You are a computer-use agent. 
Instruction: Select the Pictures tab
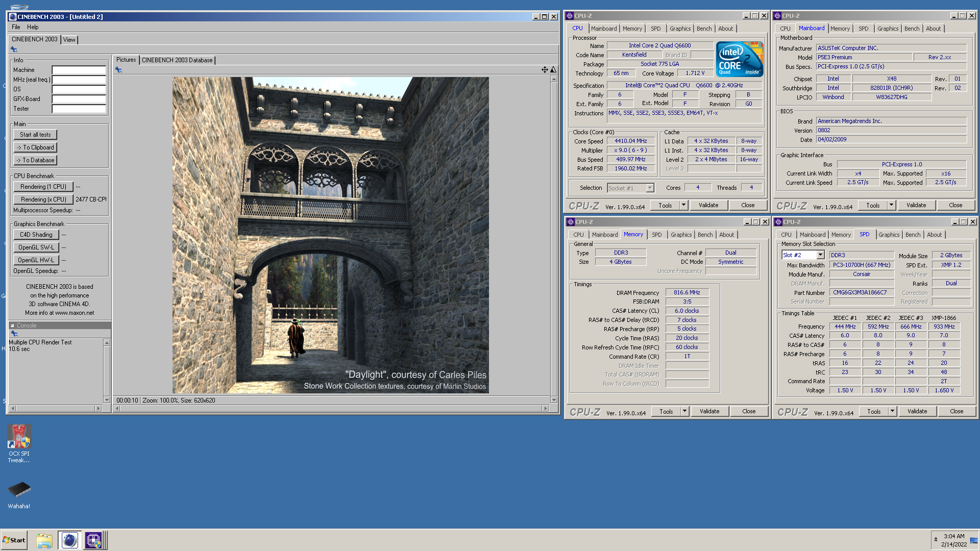[126, 60]
